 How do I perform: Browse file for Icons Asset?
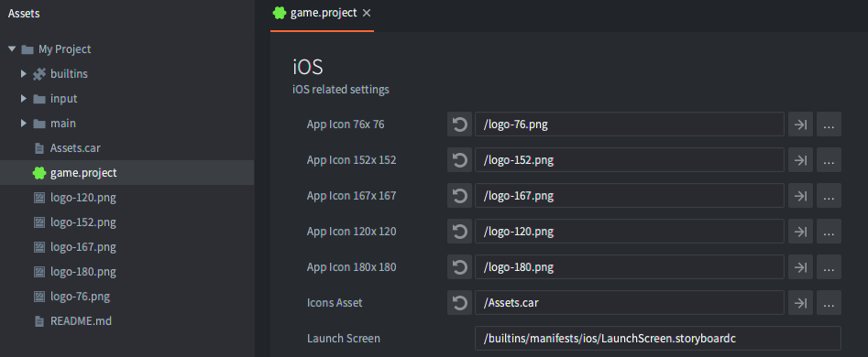(829, 303)
